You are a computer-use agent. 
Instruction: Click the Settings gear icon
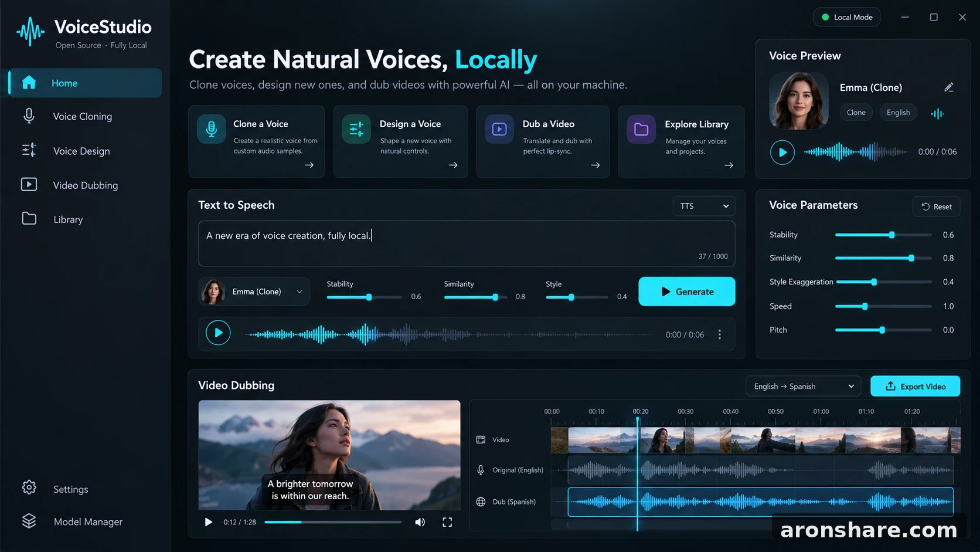click(x=29, y=487)
